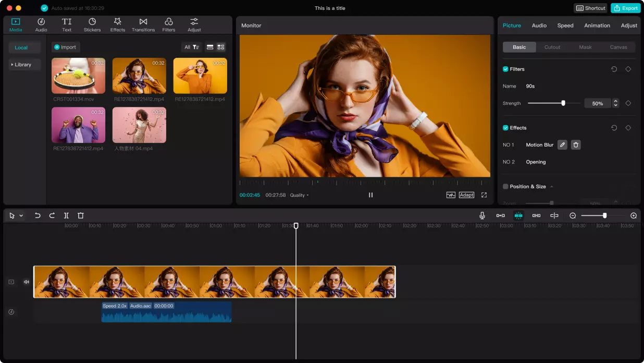Open the All filter dropdown
The image size is (644, 363).
click(192, 47)
